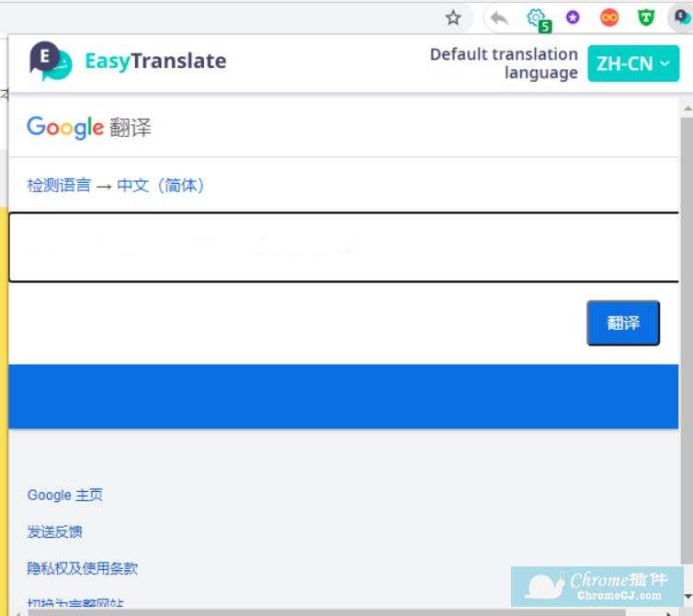Screen dimensions: 693x616
Task: Click the EasyTranslate extension toolbar icon
Action: pyautogui.click(x=681, y=17)
